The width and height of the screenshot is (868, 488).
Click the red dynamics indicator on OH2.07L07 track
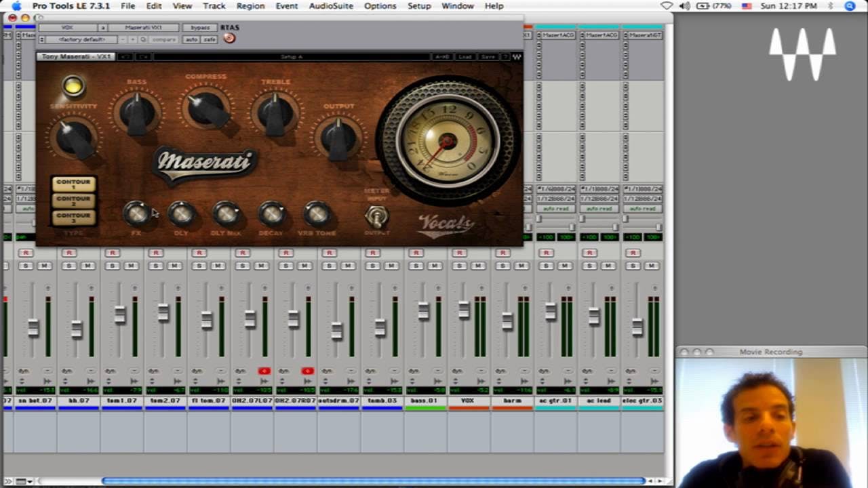coord(264,371)
